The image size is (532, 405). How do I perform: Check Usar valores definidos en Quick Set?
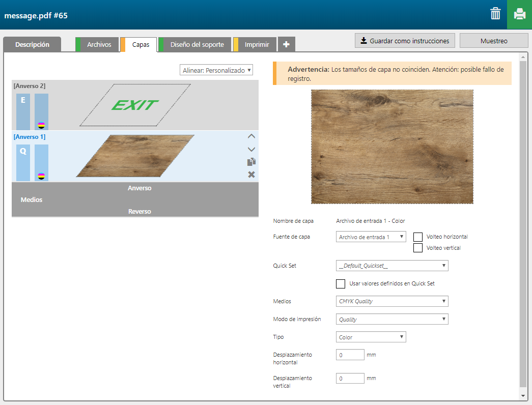(341, 284)
